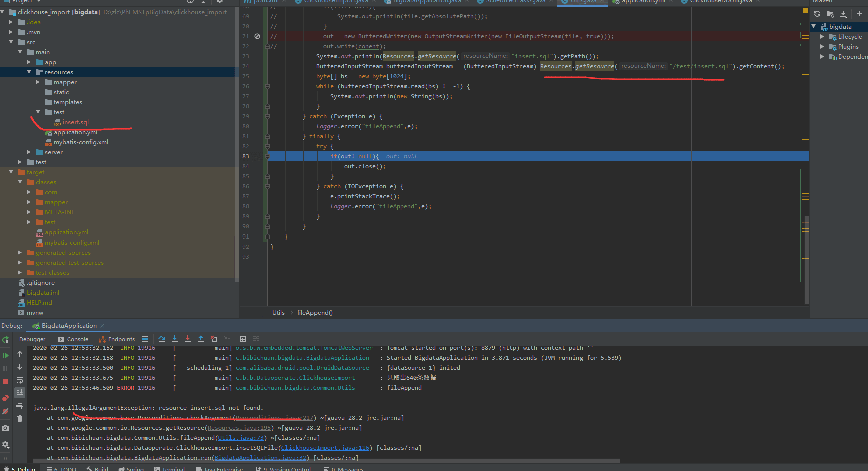Screen dimensions: 868x471
Task: Toggle scroll to end of console
Action: [x=20, y=393]
